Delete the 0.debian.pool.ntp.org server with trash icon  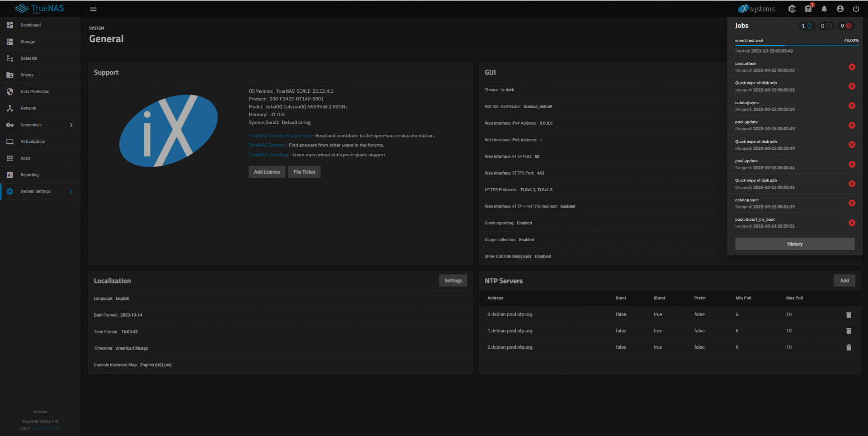tap(849, 315)
